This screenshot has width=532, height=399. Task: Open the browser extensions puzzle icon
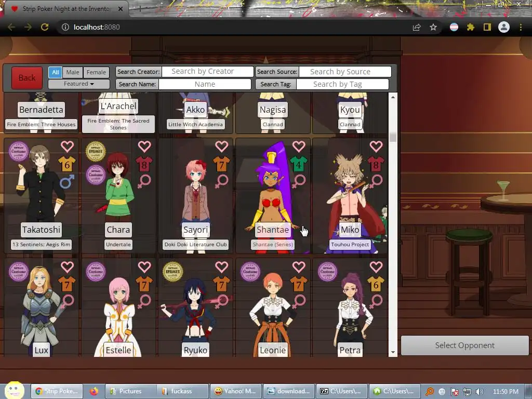(471, 27)
